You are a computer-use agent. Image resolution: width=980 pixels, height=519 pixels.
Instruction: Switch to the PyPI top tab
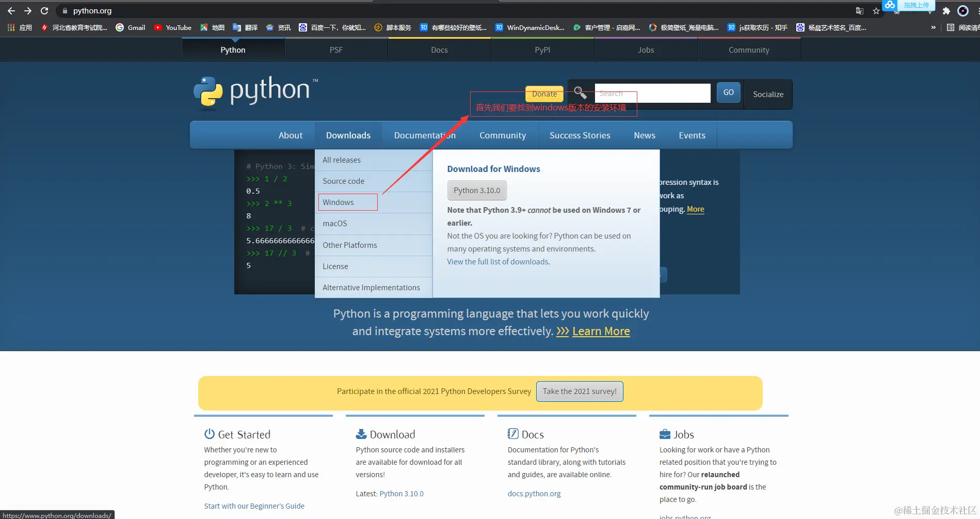[x=542, y=50]
